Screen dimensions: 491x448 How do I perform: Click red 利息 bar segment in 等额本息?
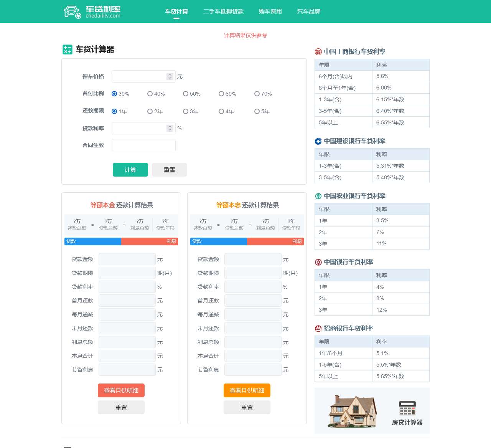click(x=275, y=241)
